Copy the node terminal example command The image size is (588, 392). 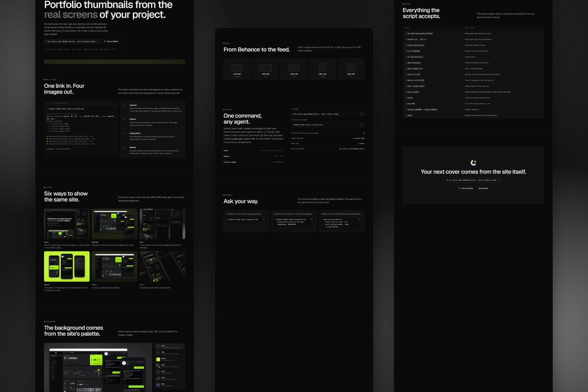tap(359, 220)
